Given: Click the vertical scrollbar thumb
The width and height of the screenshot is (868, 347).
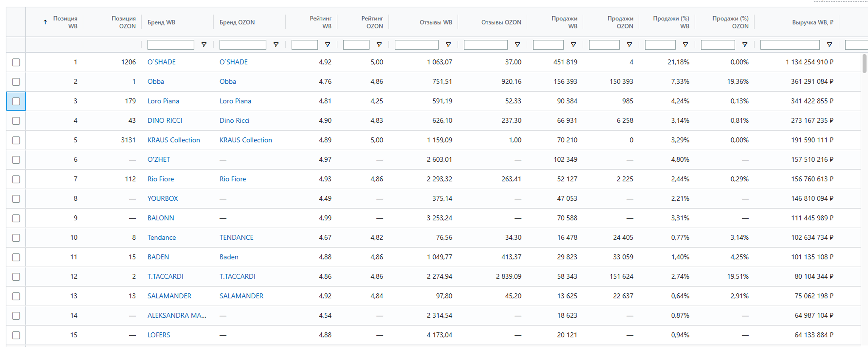Looking at the screenshot, I should pos(864,63).
